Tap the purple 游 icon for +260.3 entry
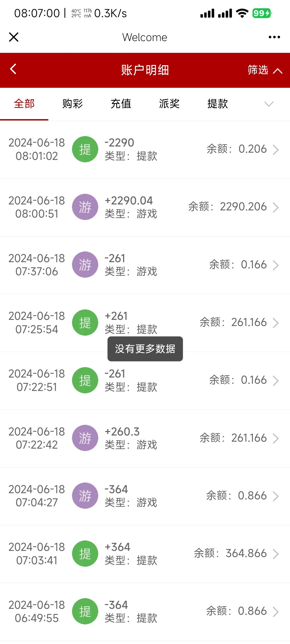 pyautogui.click(x=85, y=438)
